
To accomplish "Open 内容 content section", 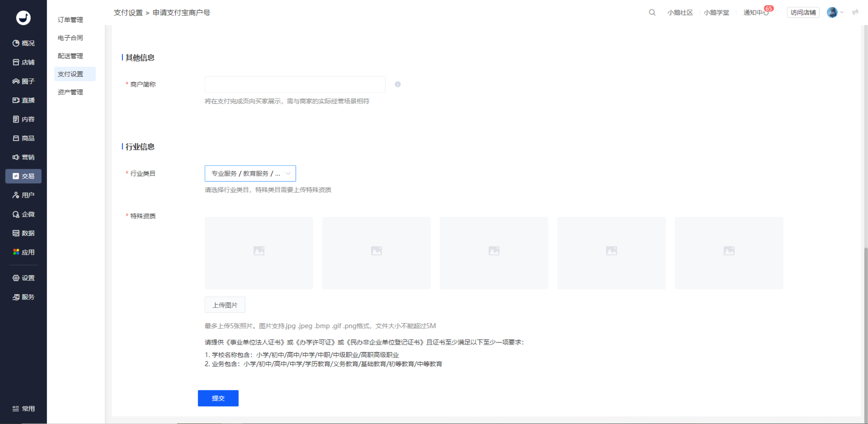I will coord(23,119).
